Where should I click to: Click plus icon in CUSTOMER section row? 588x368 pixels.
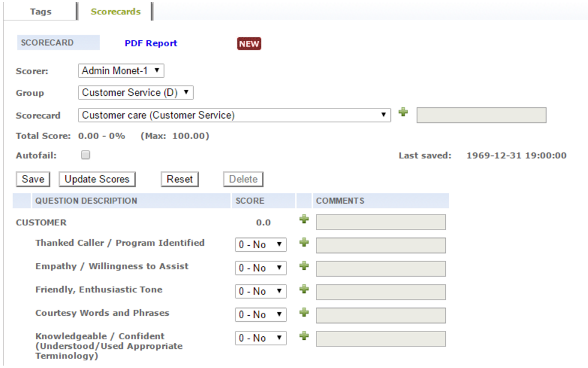(304, 220)
